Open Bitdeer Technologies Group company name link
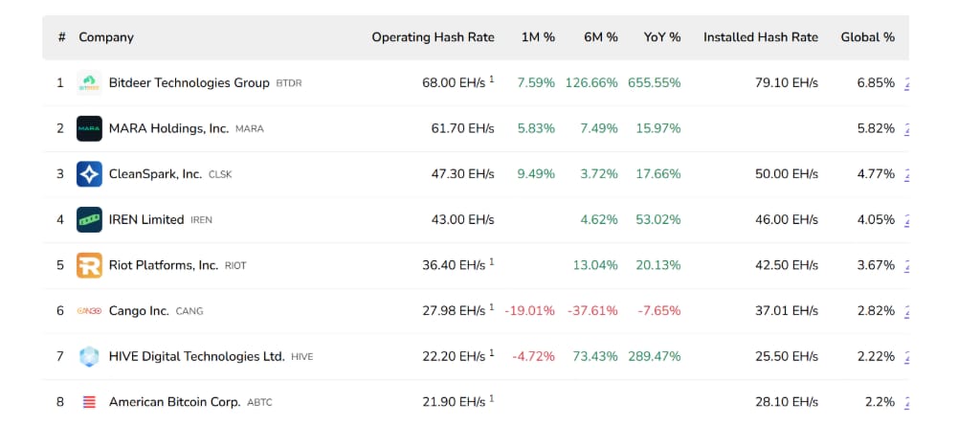980x425 pixels. (189, 83)
